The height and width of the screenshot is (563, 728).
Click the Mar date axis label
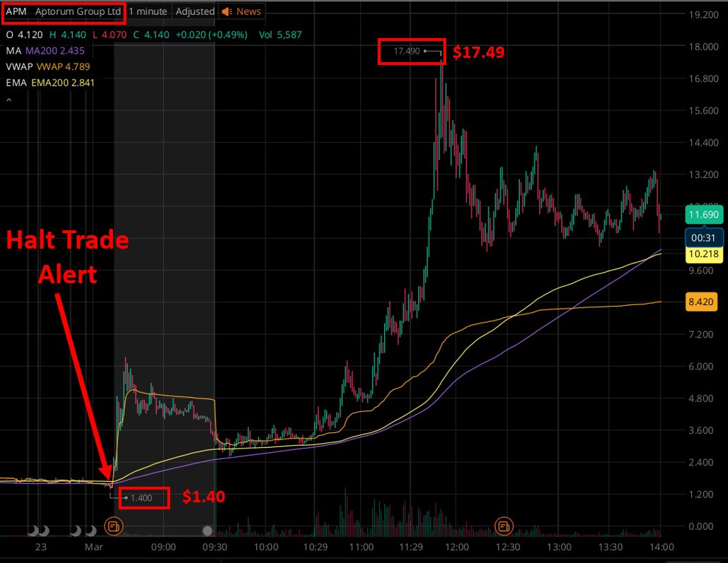tap(94, 547)
